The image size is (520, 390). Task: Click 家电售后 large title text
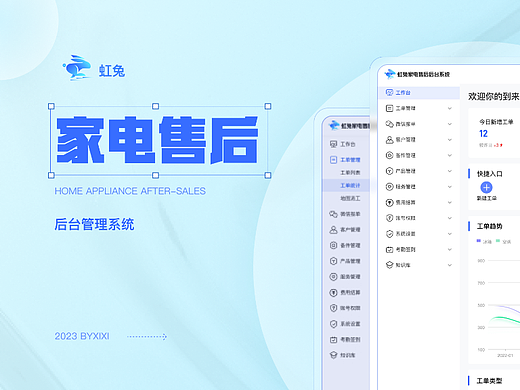tap(157, 140)
